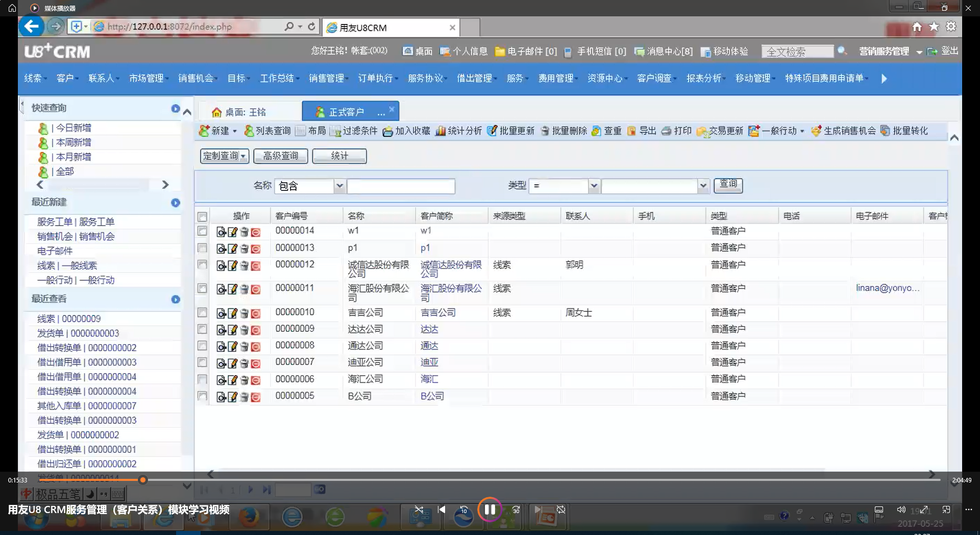Open 统计分析 statistics analysis
The height and width of the screenshot is (535, 980).
(458, 131)
